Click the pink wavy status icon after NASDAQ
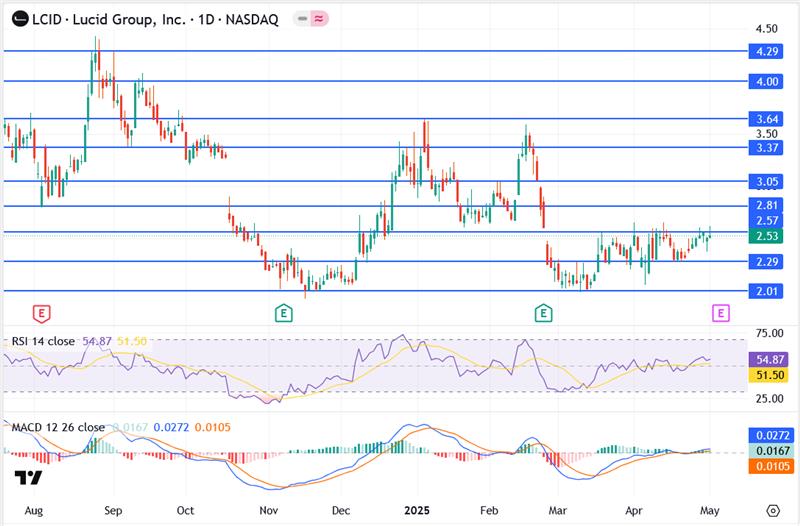The height and width of the screenshot is (526, 800). pos(321,20)
